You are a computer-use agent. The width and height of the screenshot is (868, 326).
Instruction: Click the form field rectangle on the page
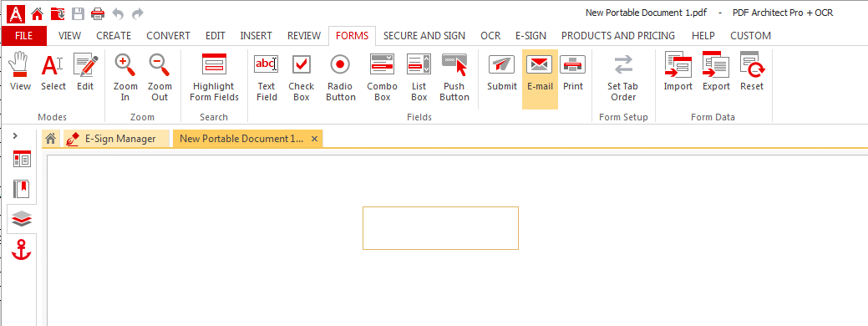pos(440,228)
